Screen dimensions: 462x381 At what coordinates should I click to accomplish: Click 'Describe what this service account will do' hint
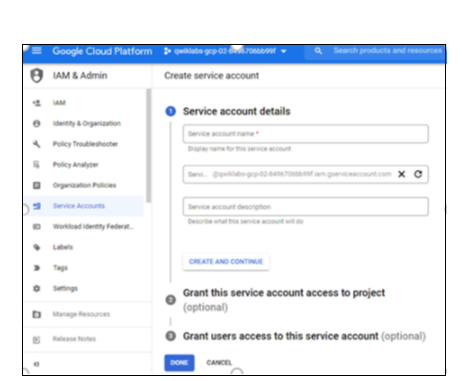245,221
